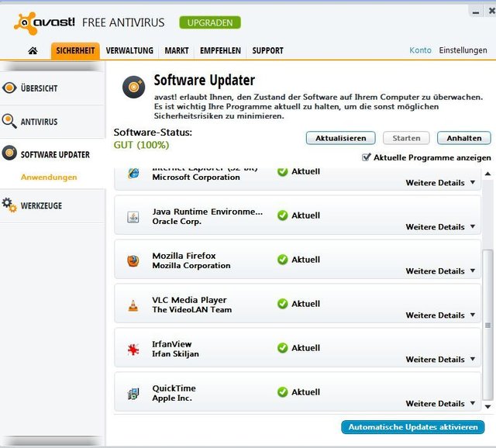Click the green check beside Java status
Image resolution: width=496 pixels, height=448 pixels.
pos(282,215)
